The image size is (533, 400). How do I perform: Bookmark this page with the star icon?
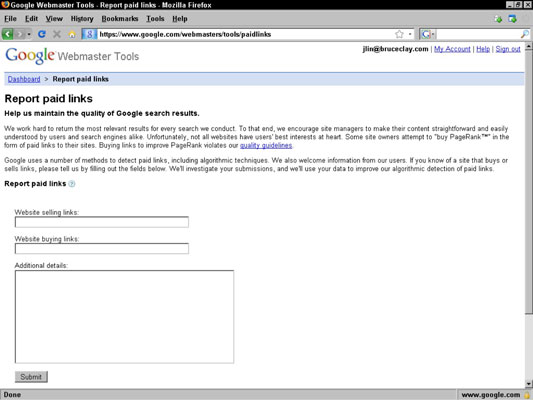point(399,34)
